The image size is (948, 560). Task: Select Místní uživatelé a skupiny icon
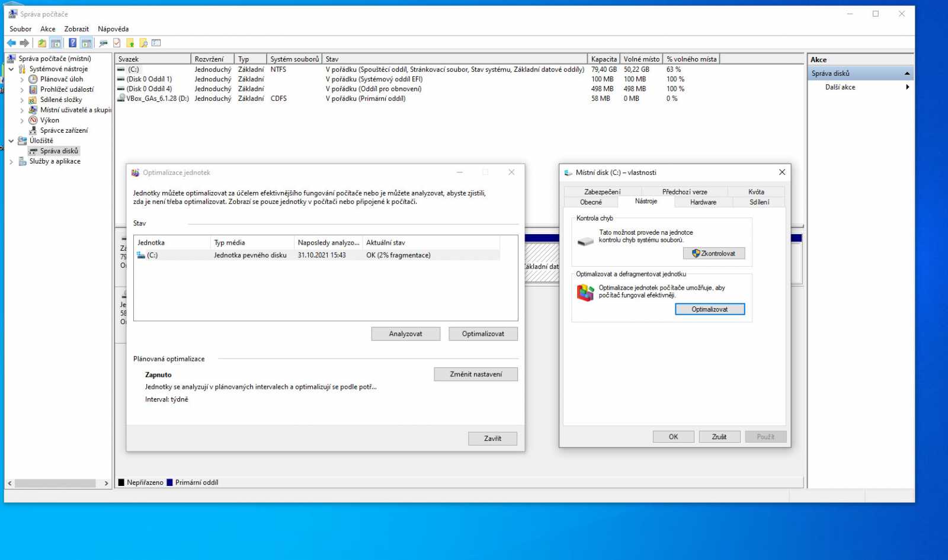pyautogui.click(x=33, y=110)
